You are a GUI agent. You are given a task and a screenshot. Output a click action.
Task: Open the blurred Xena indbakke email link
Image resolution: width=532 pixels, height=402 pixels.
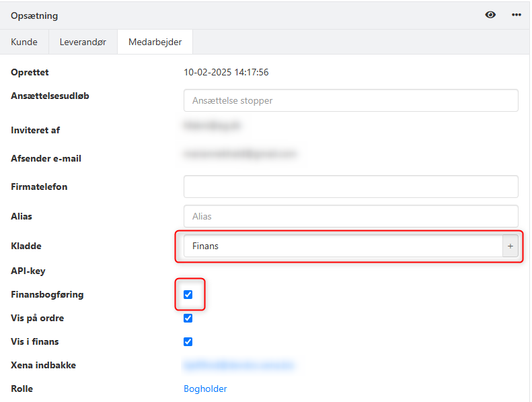(x=239, y=366)
